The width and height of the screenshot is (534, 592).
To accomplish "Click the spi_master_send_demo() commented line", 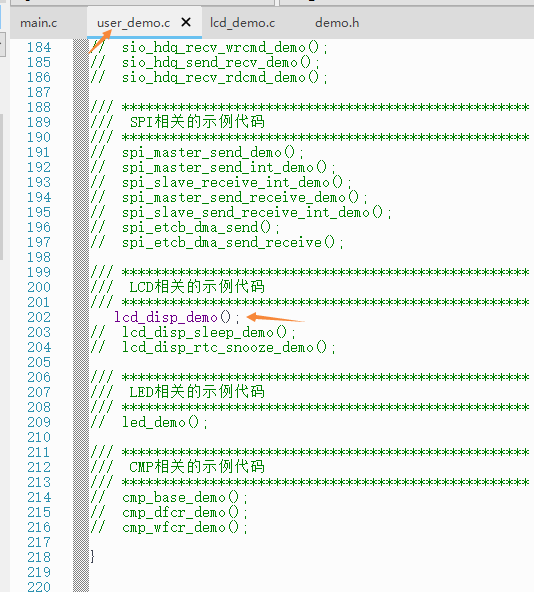I will pos(197,153).
